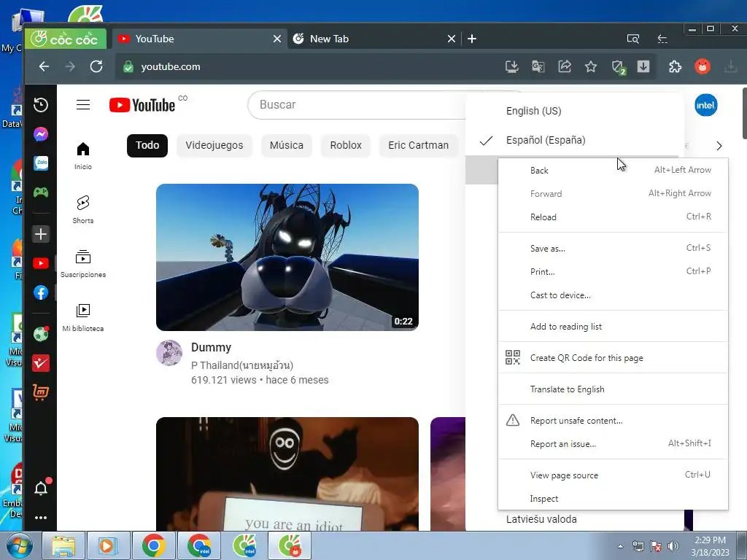Open Mi biblioteca in YouTube sidebar
Viewport: 747px width, 560px height.
click(x=83, y=318)
